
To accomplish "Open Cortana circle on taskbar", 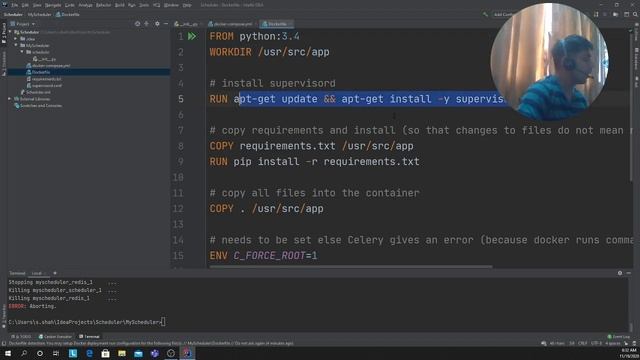I will (x=40, y=353).
